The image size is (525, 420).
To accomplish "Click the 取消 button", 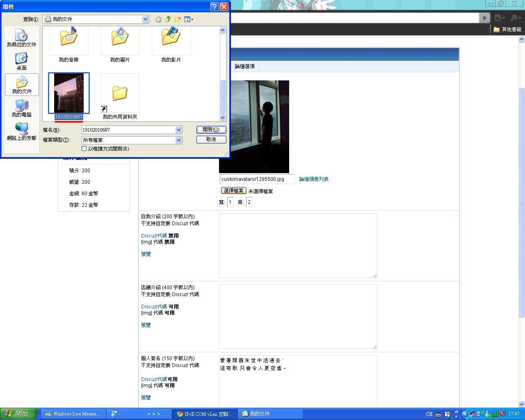I will point(211,139).
